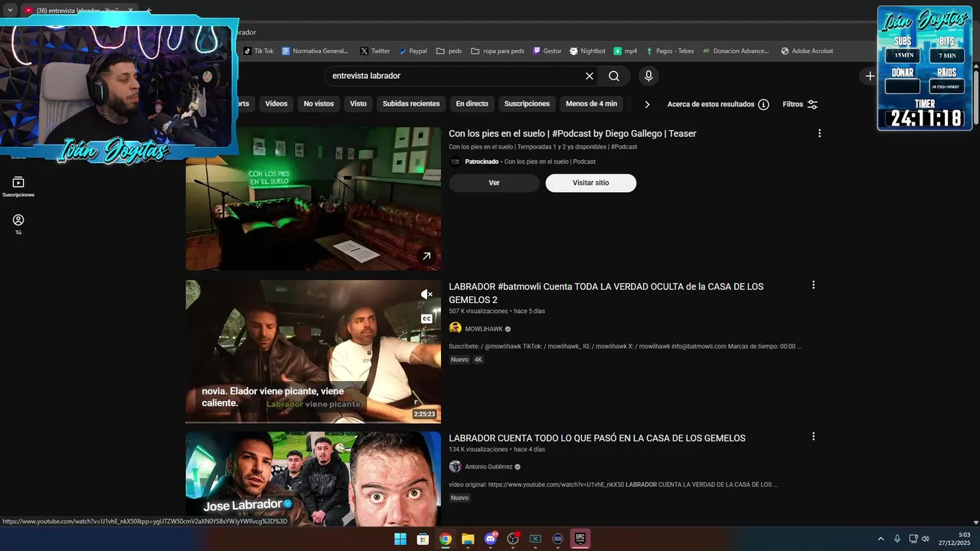Open the Tik Tok bookmark
The width and height of the screenshot is (980, 551).
tap(258, 51)
